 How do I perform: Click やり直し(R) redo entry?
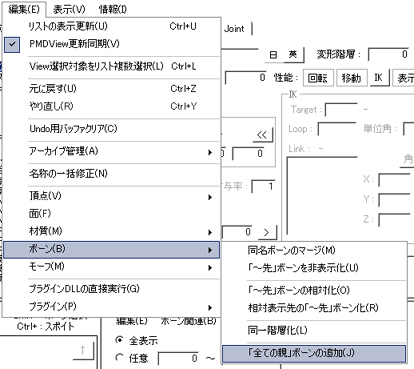point(112,106)
